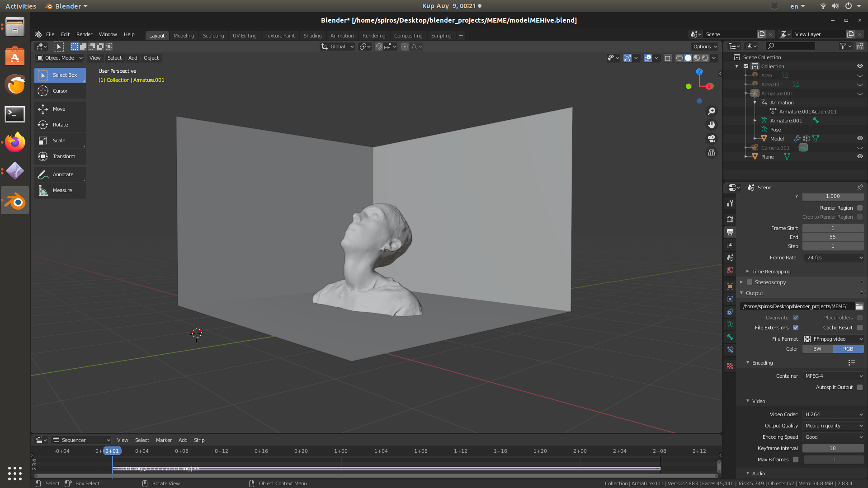This screenshot has width=868, height=488.
Task: Set color mode to BW
Action: click(x=817, y=349)
